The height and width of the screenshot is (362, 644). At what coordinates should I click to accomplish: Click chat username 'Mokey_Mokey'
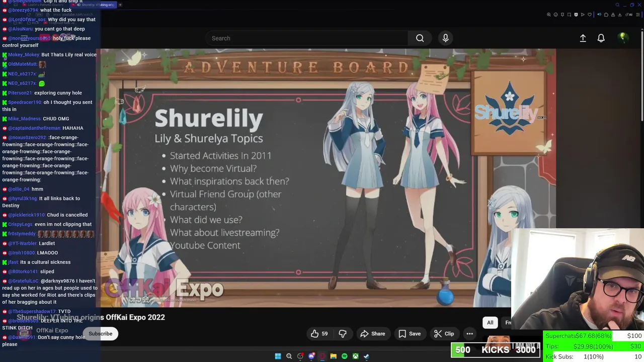tap(24, 54)
